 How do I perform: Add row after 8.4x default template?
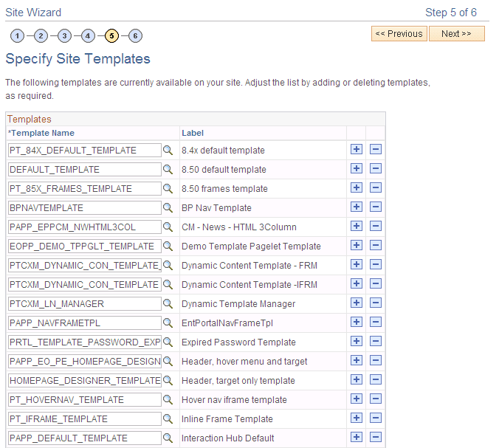[357, 149]
